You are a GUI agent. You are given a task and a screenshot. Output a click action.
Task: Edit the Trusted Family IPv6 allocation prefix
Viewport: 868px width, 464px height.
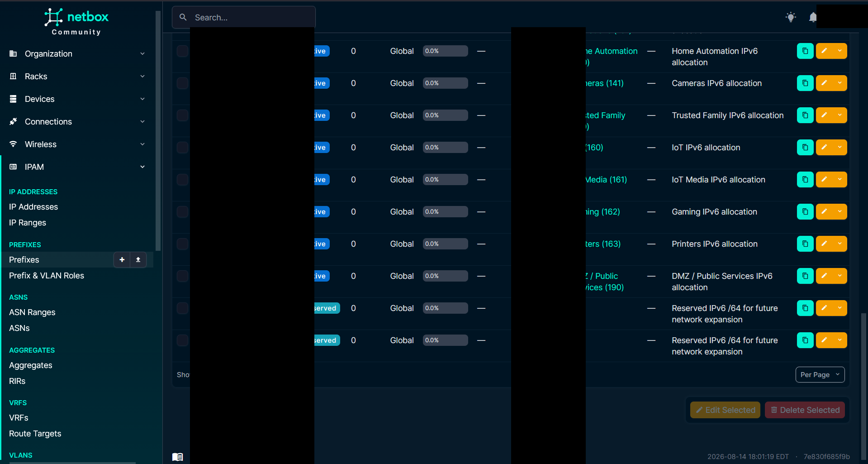[824, 115]
